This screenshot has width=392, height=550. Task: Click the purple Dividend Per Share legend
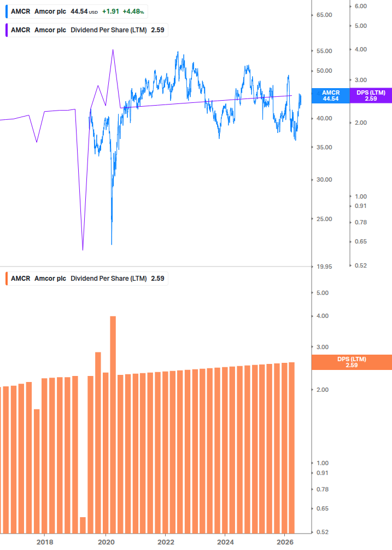click(x=87, y=30)
